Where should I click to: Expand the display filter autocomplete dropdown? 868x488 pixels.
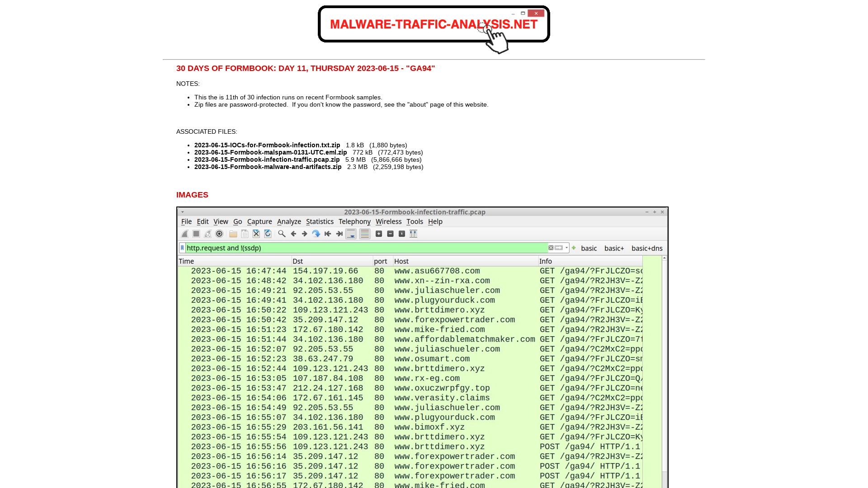tap(566, 247)
